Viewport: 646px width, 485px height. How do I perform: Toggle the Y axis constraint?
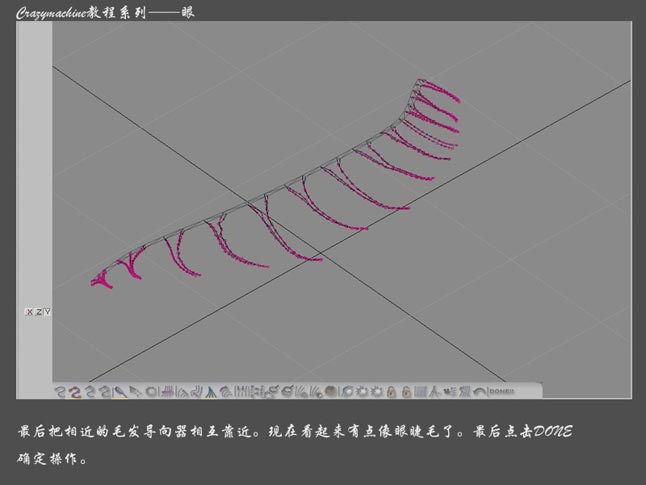click(x=47, y=312)
